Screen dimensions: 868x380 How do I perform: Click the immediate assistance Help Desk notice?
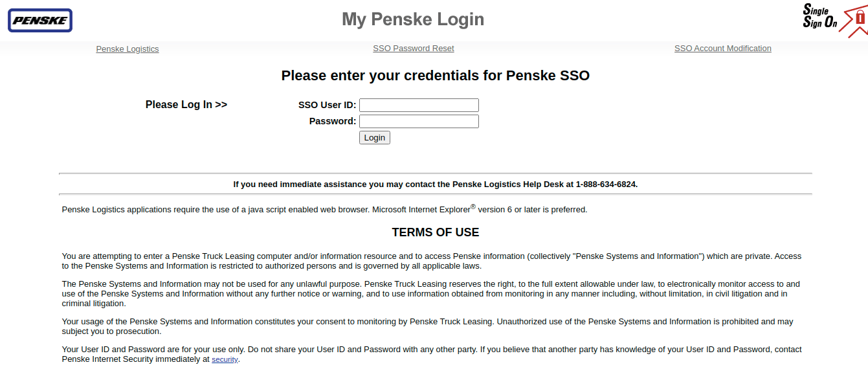pyautogui.click(x=436, y=184)
